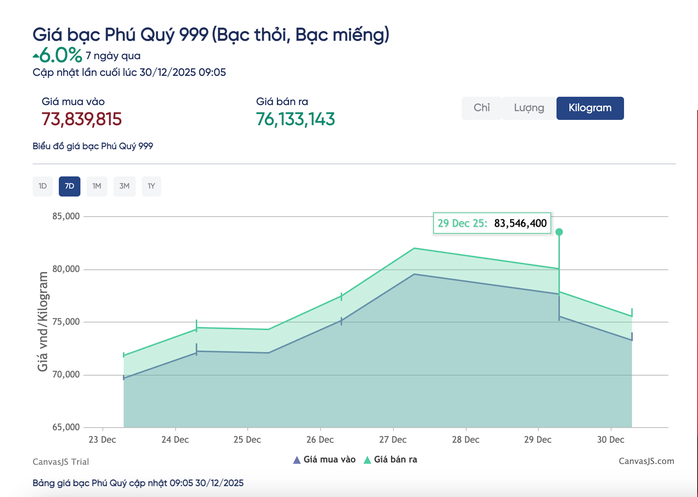
Task: Switch price unit to Lượng
Action: click(529, 108)
